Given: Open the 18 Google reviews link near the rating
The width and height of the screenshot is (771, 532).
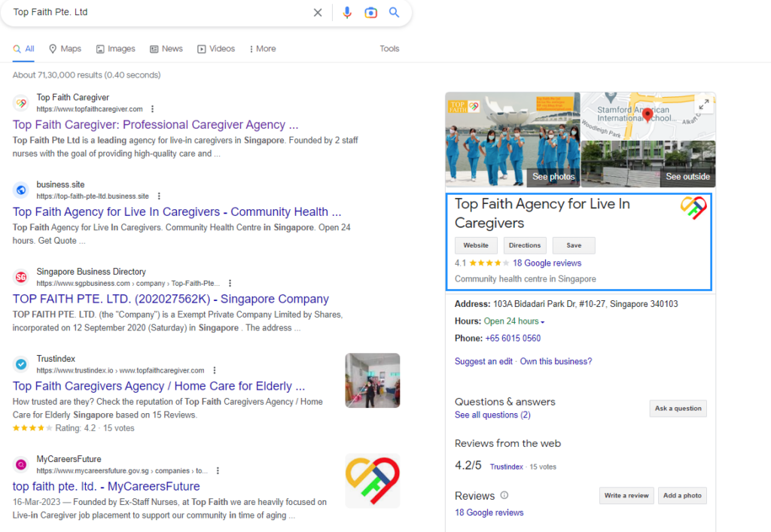Looking at the screenshot, I should coord(547,263).
